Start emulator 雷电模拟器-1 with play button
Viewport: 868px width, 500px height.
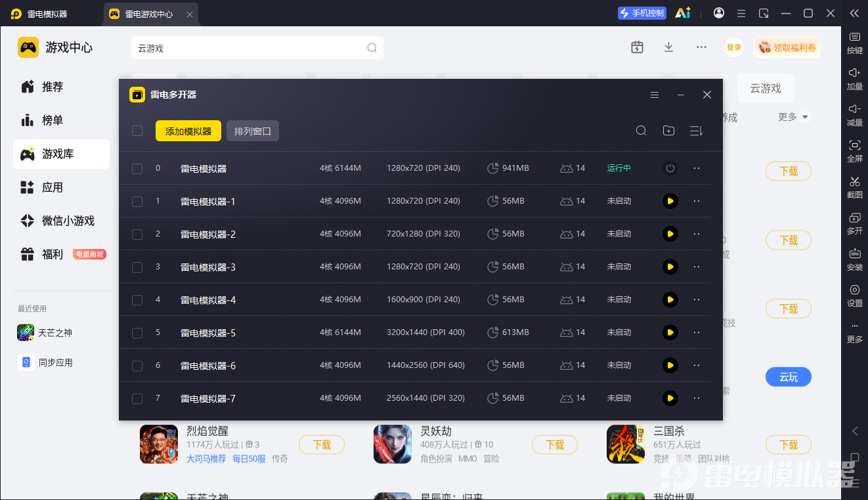670,201
